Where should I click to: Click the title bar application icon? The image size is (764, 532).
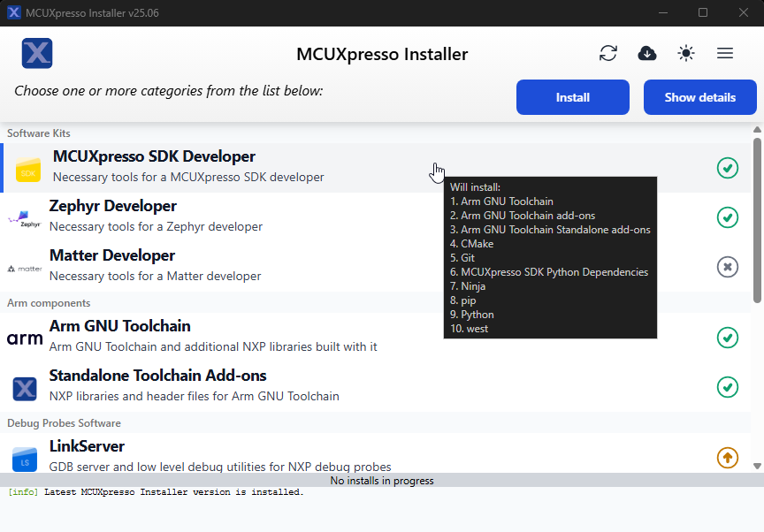[14, 12]
